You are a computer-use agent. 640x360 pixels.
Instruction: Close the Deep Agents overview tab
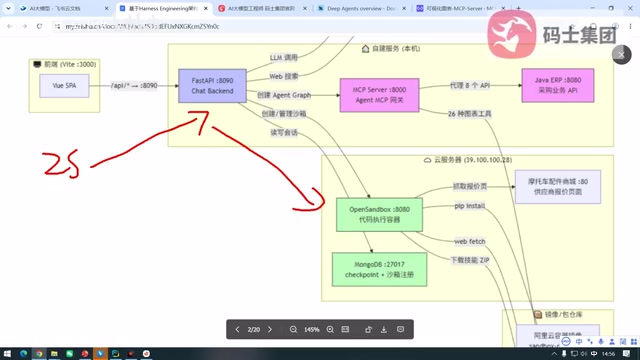click(x=404, y=8)
